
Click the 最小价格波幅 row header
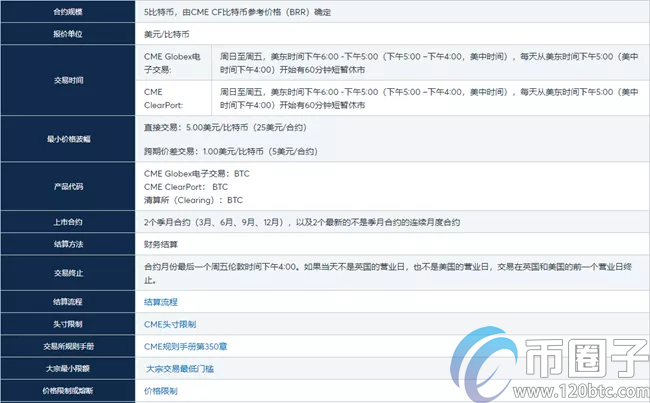[69, 141]
